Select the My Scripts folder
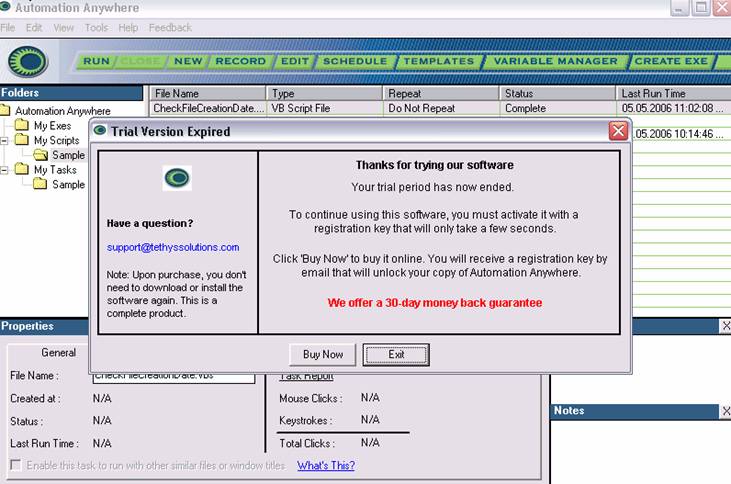Image resolution: width=731 pixels, height=484 pixels. 56,140
